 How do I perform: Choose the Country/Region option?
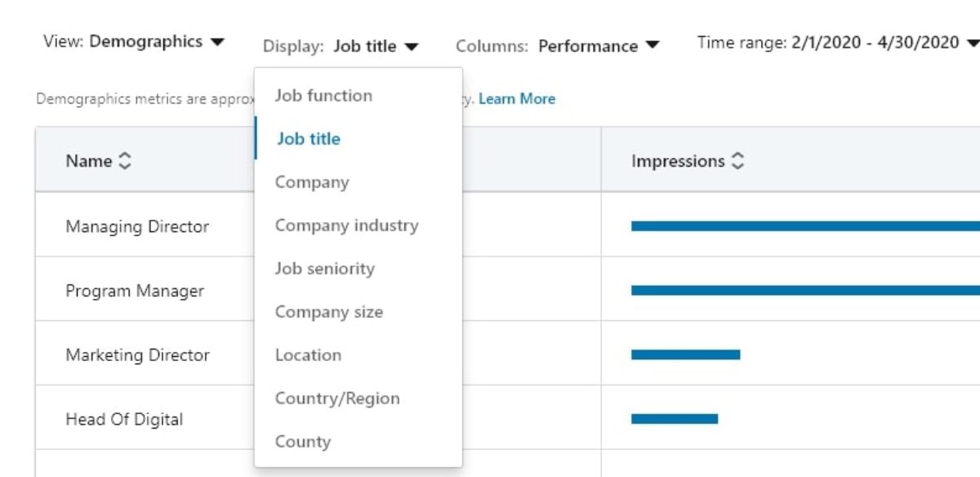click(337, 399)
